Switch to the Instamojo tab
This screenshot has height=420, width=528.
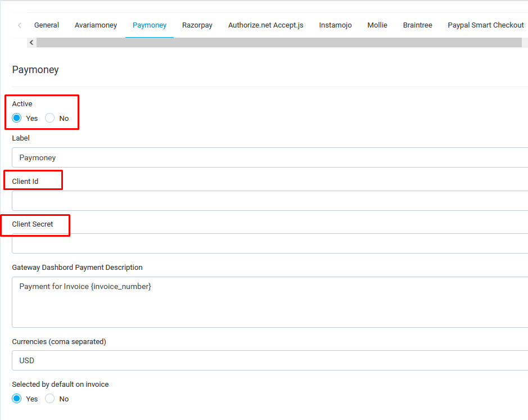[x=335, y=25]
